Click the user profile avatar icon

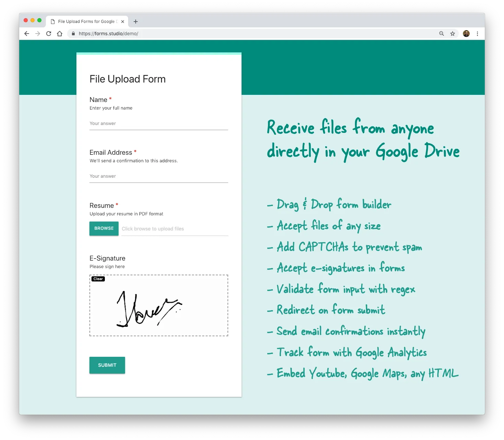pyautogui.click(x=466, y=33)
